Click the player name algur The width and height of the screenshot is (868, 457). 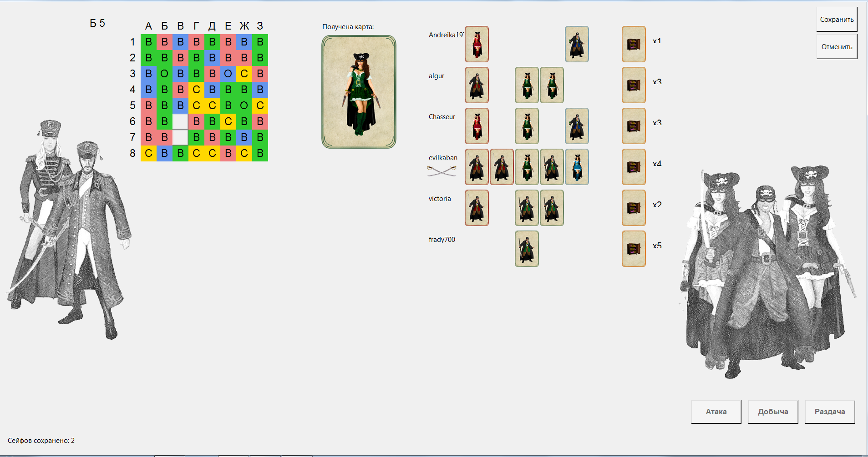(x=437, y=76)
